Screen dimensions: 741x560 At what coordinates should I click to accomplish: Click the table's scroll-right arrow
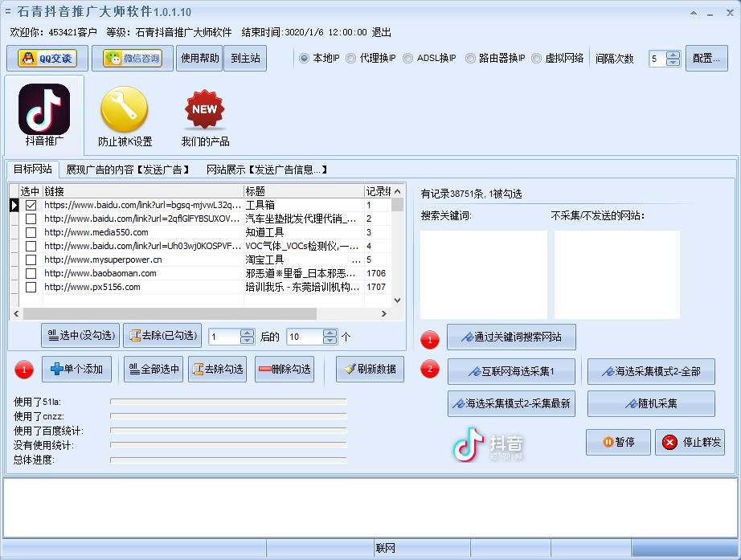[383, 313]
